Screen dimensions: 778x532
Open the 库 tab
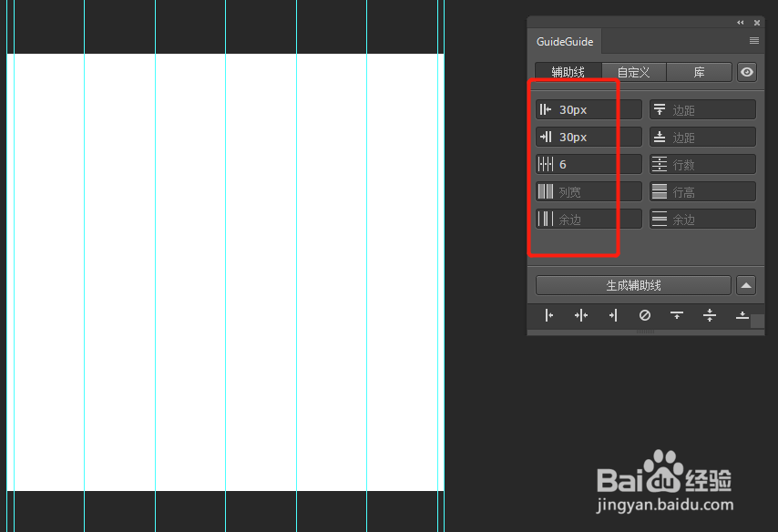[x=699, y=72]
